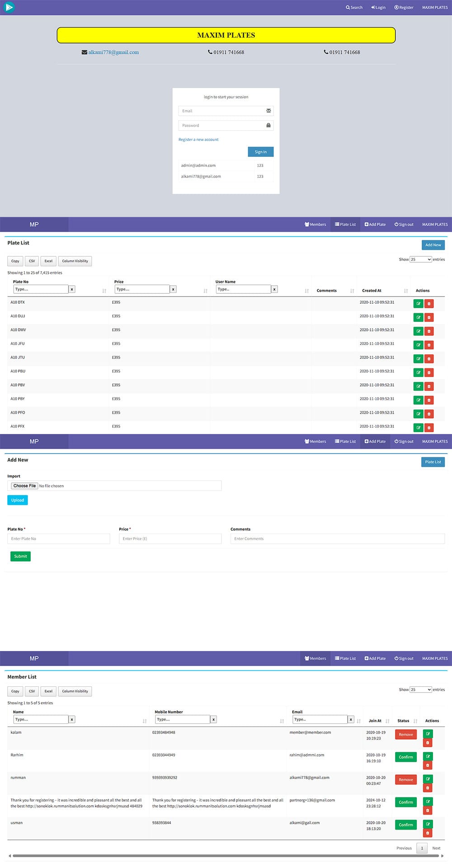452x868 pixels.
Task: Clear the Price filter in Plate List
Action: click(173, 289)
